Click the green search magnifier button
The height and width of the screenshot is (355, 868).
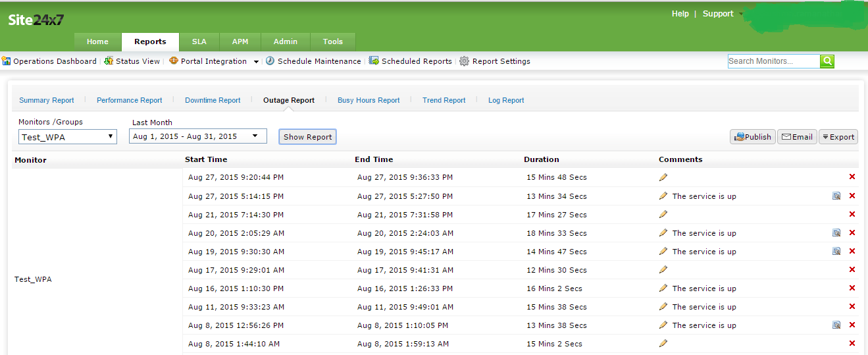[827, 61]
